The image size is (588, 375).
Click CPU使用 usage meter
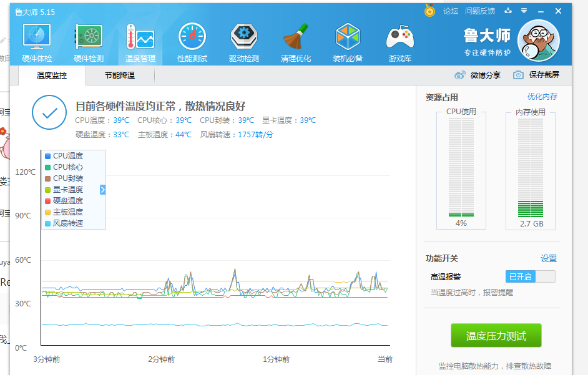point(461,167)
